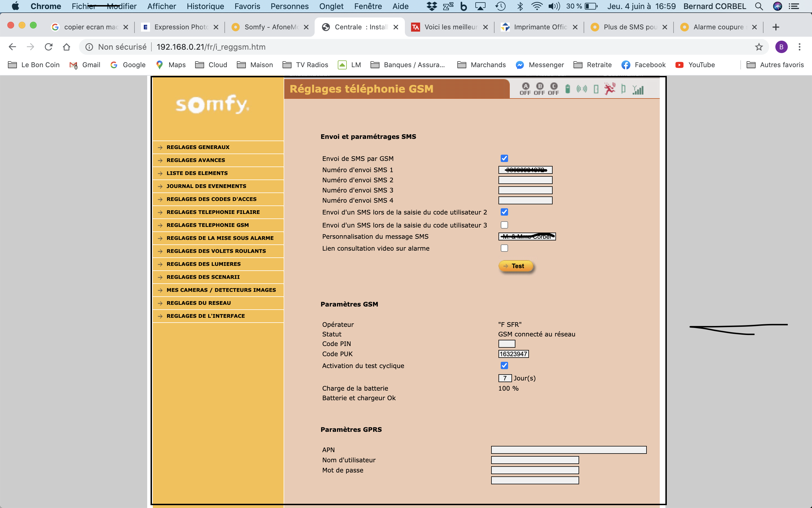Screen dimensions: 812x508
Task: Open Spotlight search magnifier icon
Action: click(759, 6)
